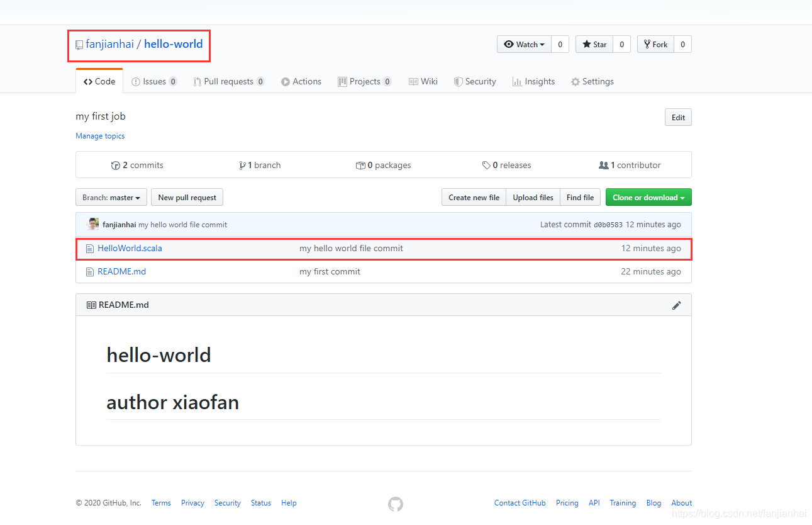Click the Manage topics link

pos(100,136)
